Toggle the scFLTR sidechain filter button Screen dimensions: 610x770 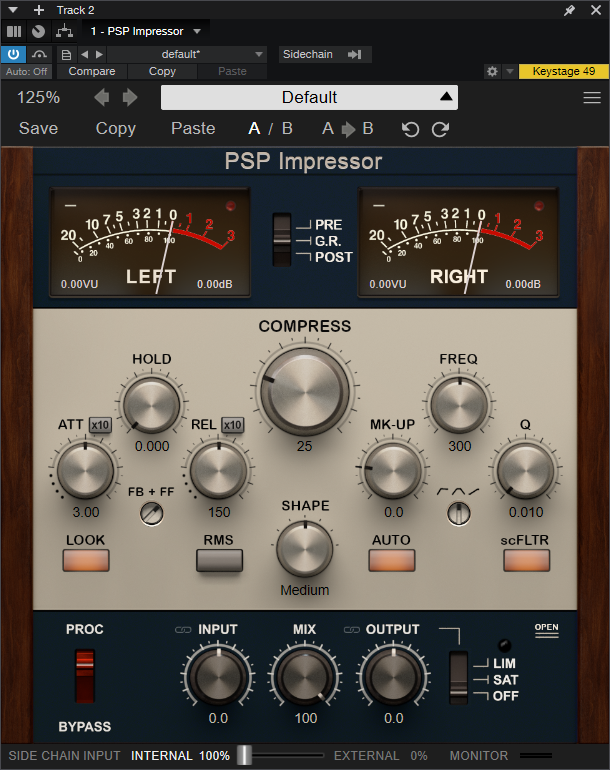tap(527, 560)
